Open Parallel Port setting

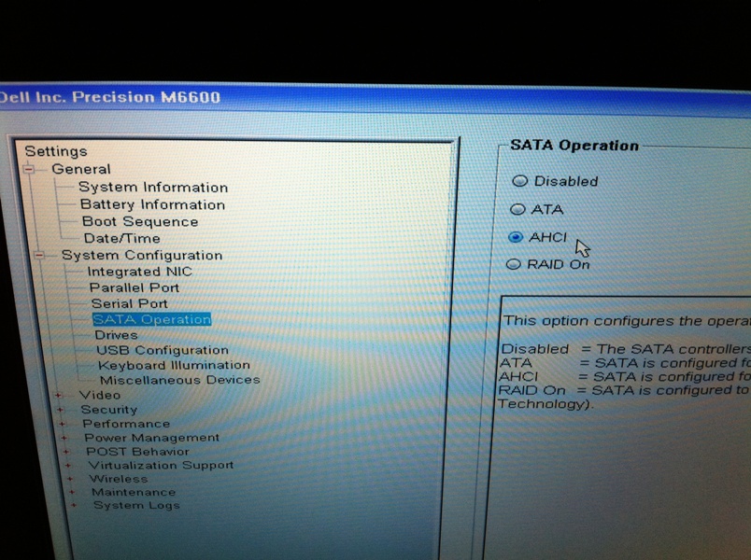coord(135,287)
